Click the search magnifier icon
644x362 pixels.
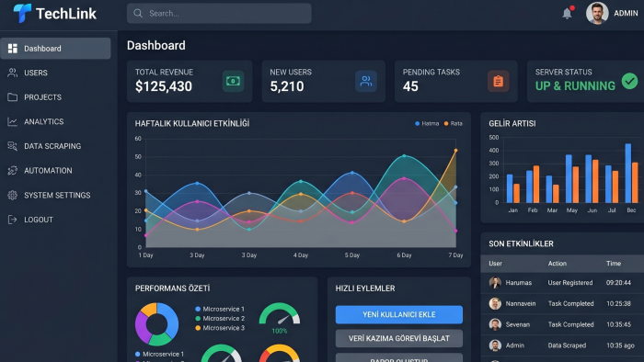pyautogui.click(x=138, y=14)
